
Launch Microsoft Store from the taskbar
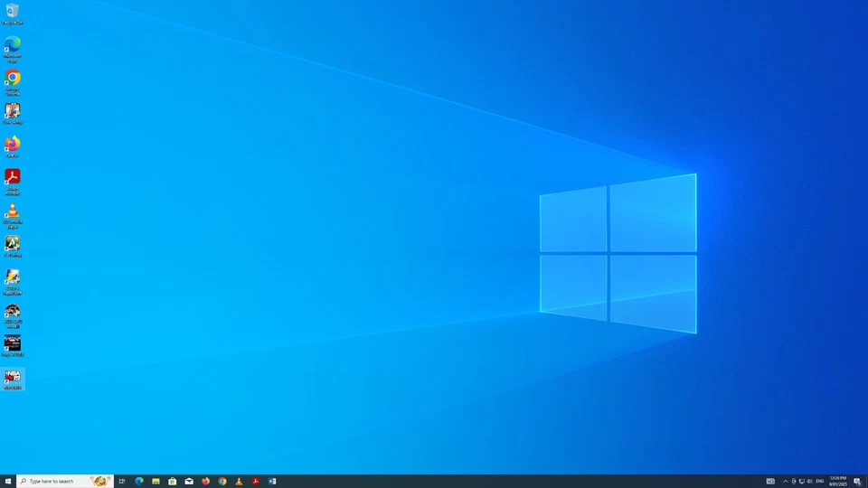(x=172, y=482)
